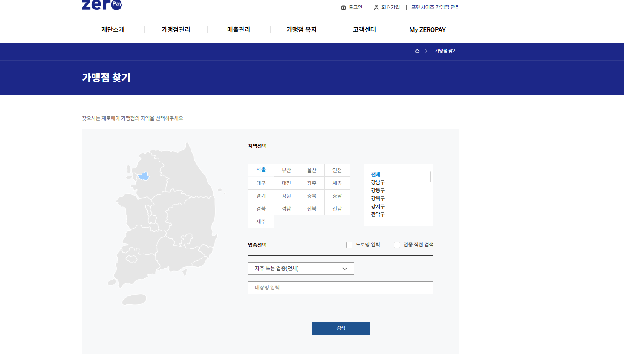Image resolution: width=624 pixels, height=364 pixels.
Task: Open the 매출관리 menu
Action: point(239,30)
